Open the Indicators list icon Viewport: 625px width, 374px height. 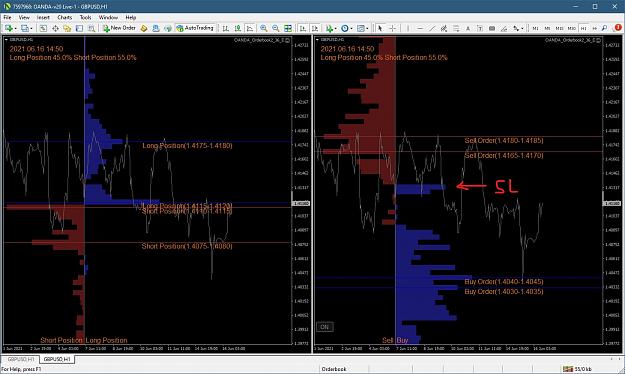pos(329,28)
